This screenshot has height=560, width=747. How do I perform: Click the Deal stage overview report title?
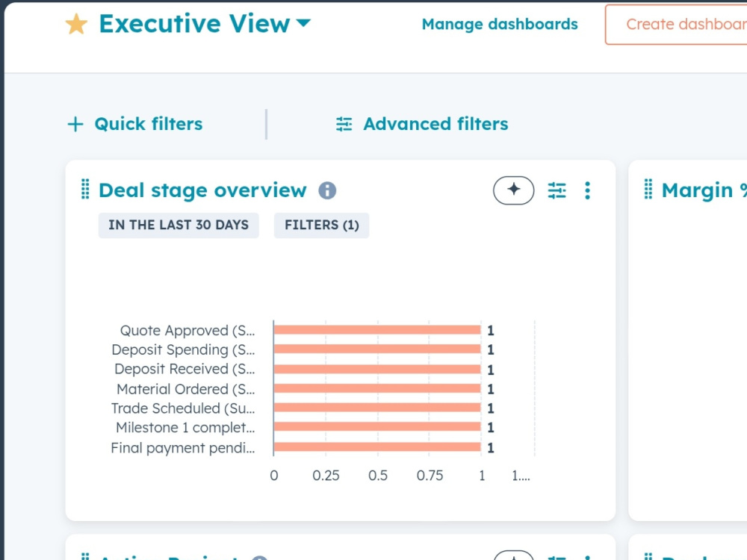[202, 190]
